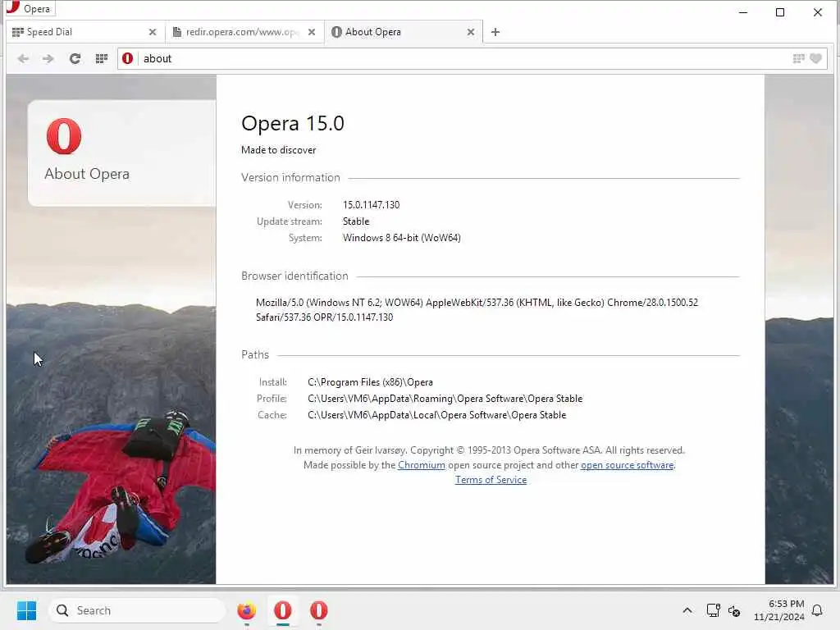This screenshot has width=840, height=630.
Task: Open Speed Dial from the toolbar grid icon
Action: (x=101, y=59)
